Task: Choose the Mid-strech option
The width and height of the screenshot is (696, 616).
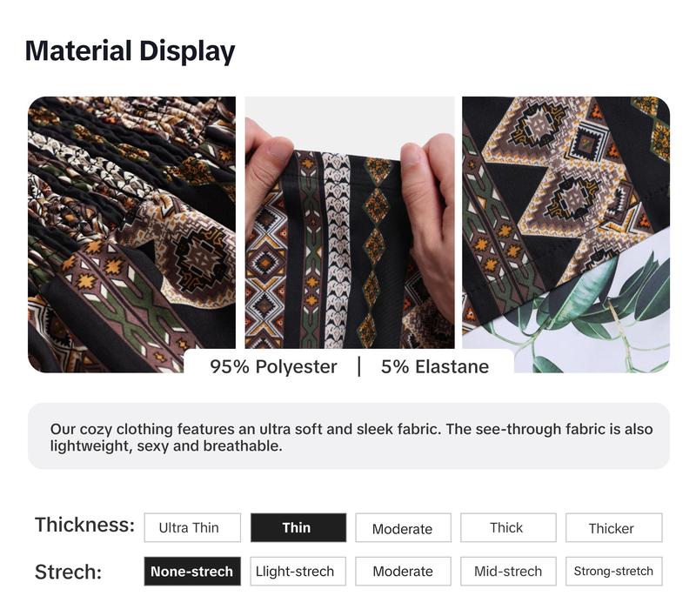Action: tap(508, 571)
